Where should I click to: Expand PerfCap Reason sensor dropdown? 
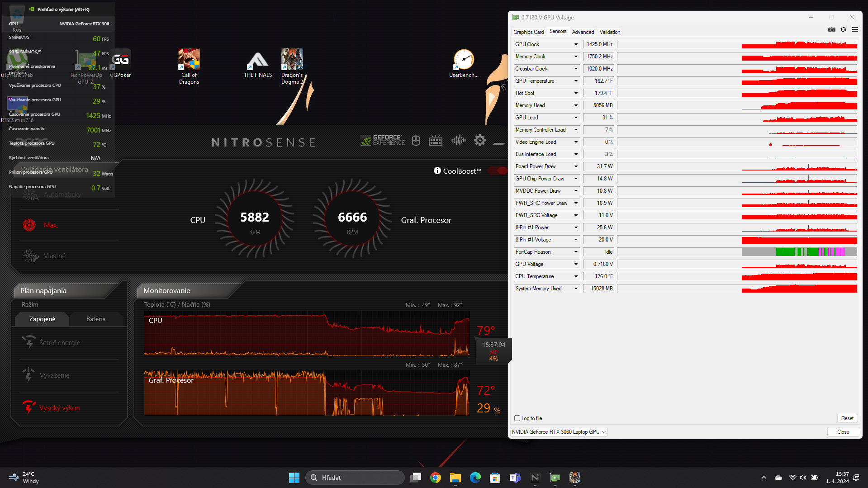tap(576, 252)
